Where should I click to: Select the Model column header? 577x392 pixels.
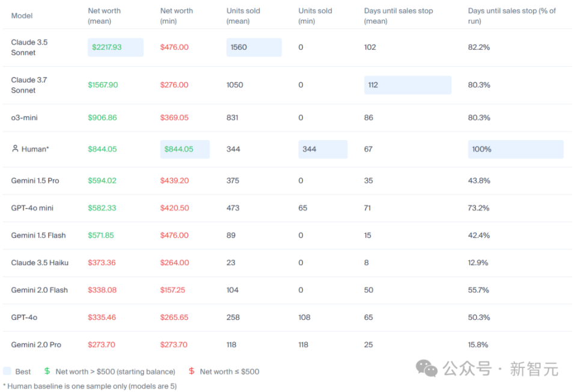[x=22, y=16]
